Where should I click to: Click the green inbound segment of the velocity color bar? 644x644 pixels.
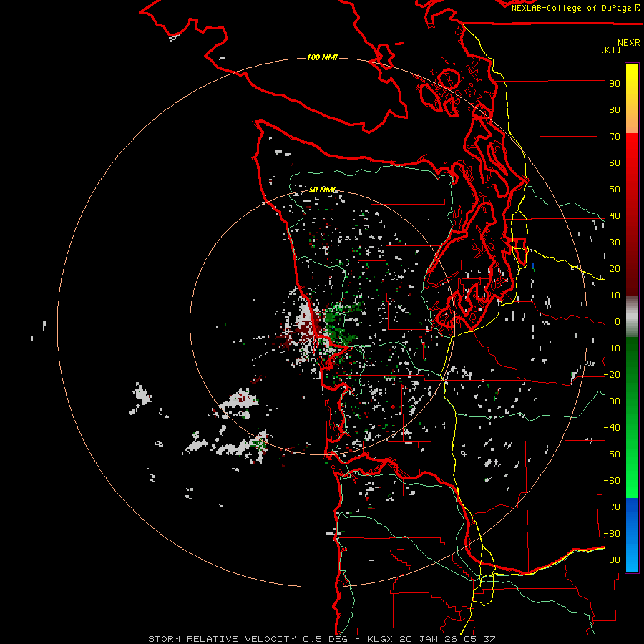coord(632,418)
